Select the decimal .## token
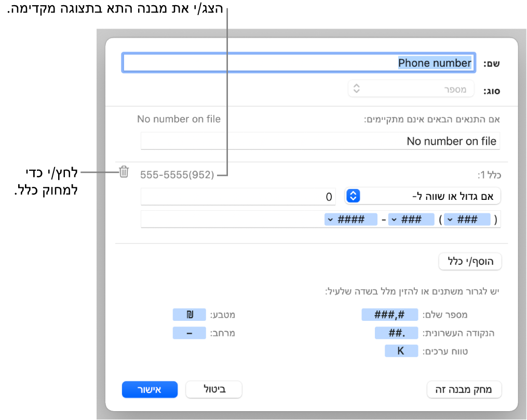 point(396,333)
